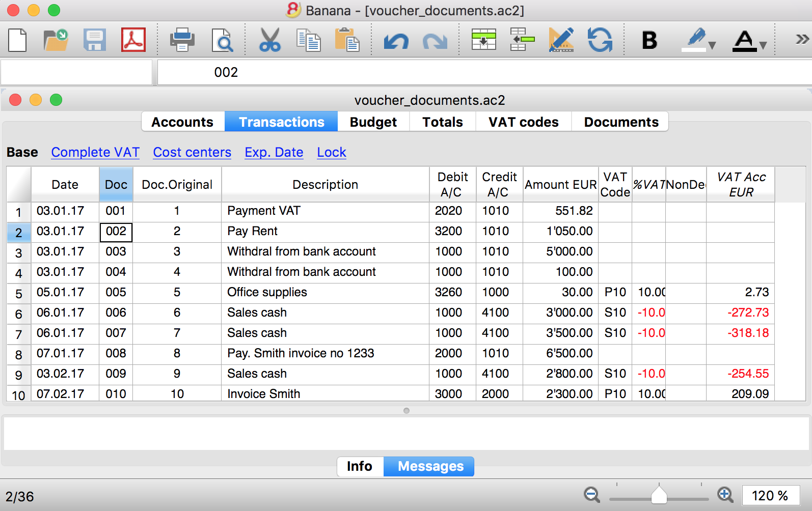812x511 pixels.
Task: Save the file with floppy disk icon
Action: click(x=94, y=40)
